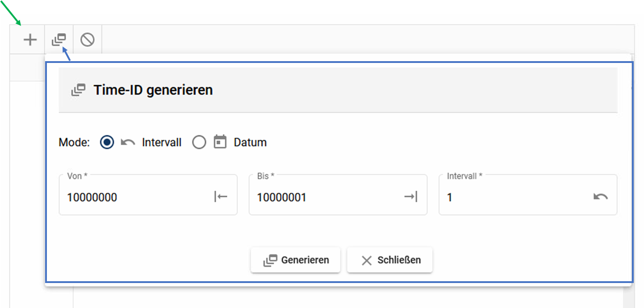Select the Datum mode radio button
The width and height of the screenshot is (644, 308).
pos(199,142)
